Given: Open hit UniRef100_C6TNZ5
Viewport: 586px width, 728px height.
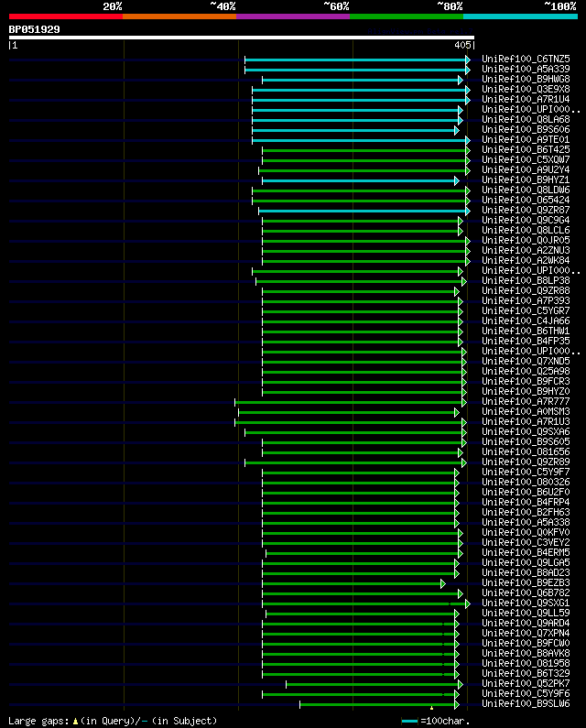Looking at the screenshot, I should click(526, 59).
